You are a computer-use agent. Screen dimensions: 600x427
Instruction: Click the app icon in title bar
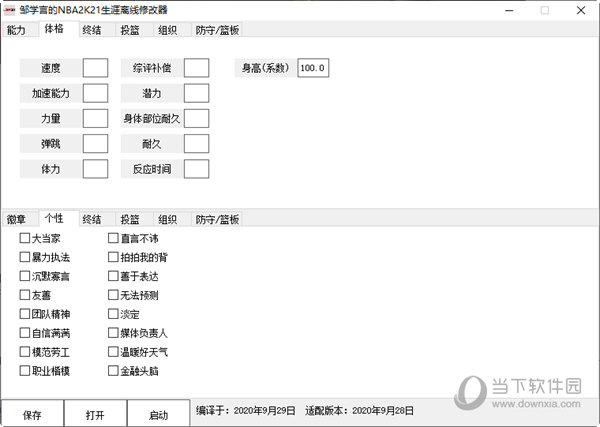pos(10,10)
